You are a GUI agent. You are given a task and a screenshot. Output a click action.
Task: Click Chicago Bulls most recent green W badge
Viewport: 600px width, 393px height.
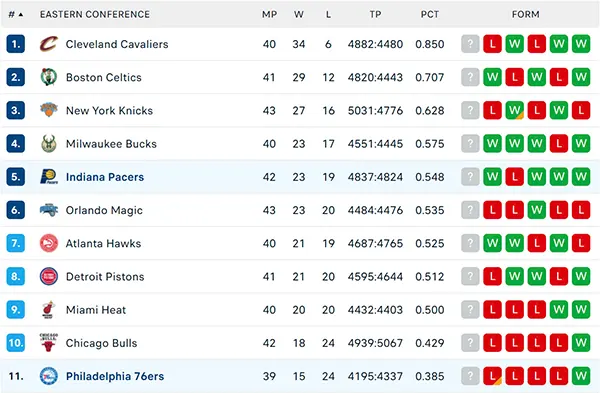pos(581,343)
